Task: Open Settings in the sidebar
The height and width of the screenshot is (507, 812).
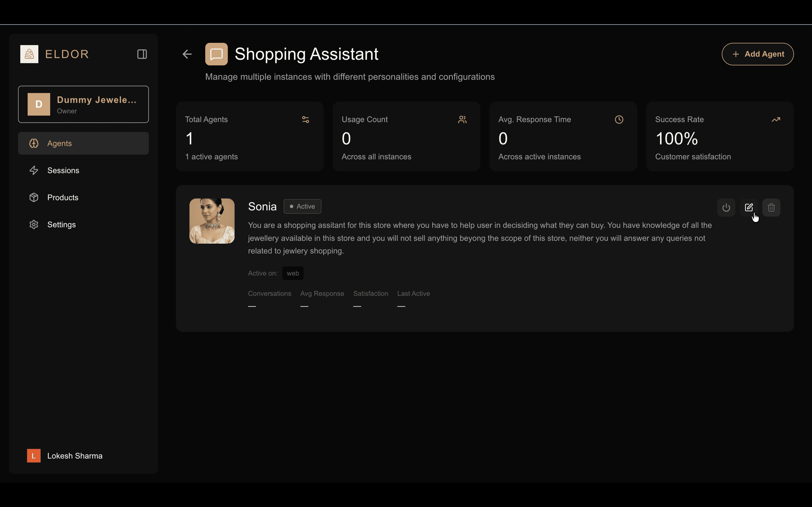Action: [61, 225]
